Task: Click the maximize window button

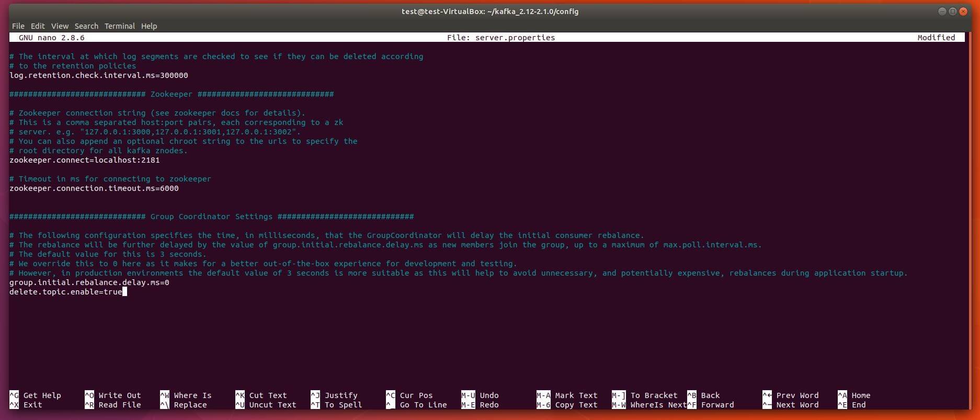Action: tap(952, 12)
